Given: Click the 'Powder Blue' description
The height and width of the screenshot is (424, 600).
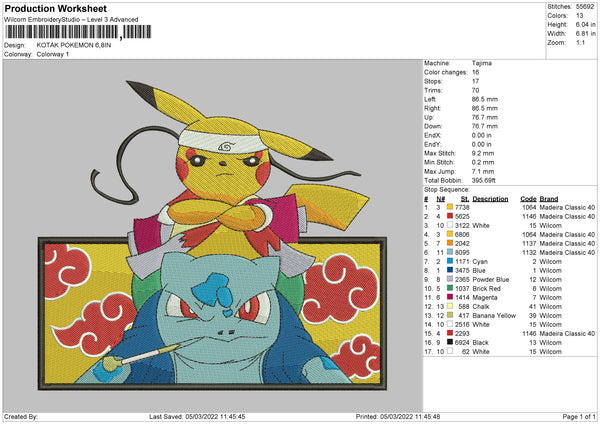Looking at the screenshot, I should pyautogui.click(x=491, y=279).
